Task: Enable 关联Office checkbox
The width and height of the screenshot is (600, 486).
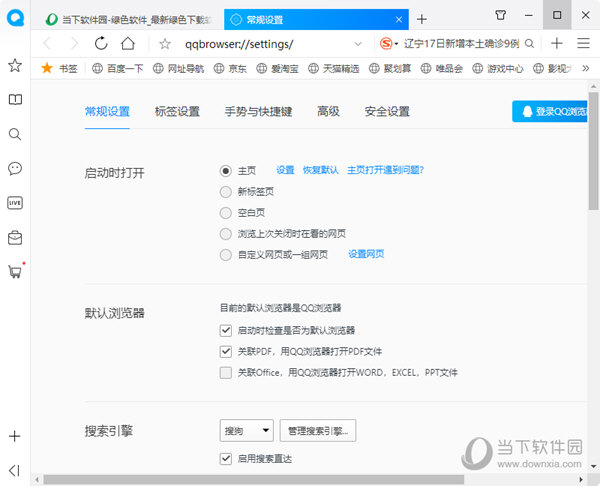Action: pos(226,372)
